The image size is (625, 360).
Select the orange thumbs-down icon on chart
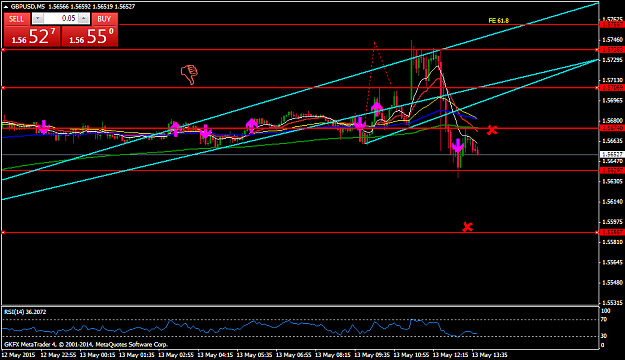[189, 74]
